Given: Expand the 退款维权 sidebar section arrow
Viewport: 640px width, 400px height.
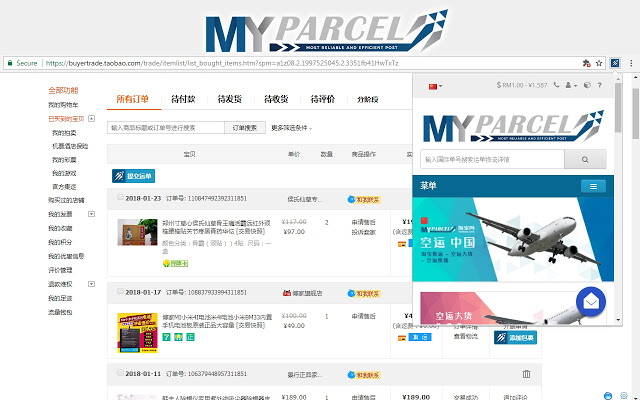Looking at the screenshot, I should [91, 284].
